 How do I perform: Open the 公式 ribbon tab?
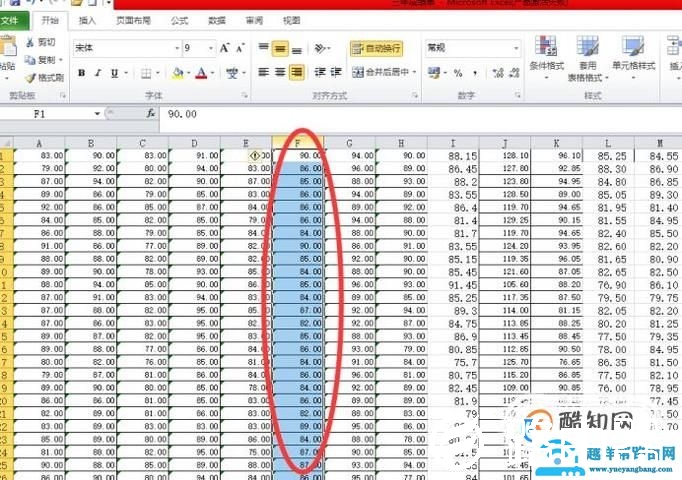[x=179, y=20]
